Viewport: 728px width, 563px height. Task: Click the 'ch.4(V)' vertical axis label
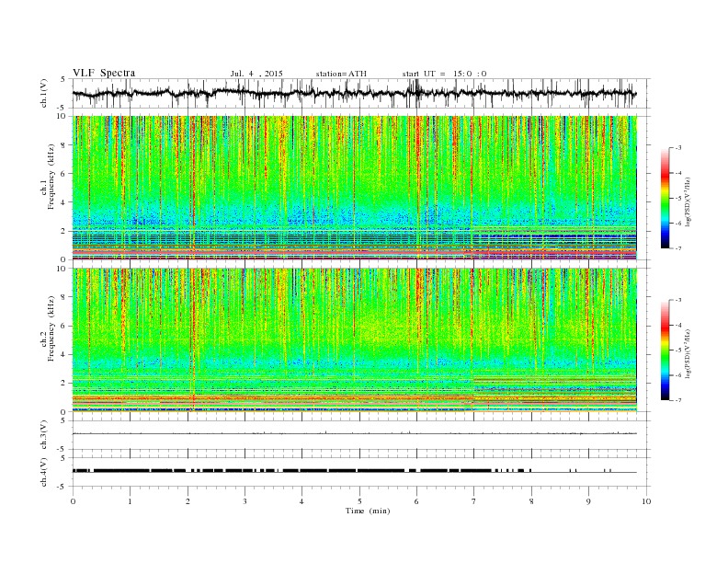[44, 472]
